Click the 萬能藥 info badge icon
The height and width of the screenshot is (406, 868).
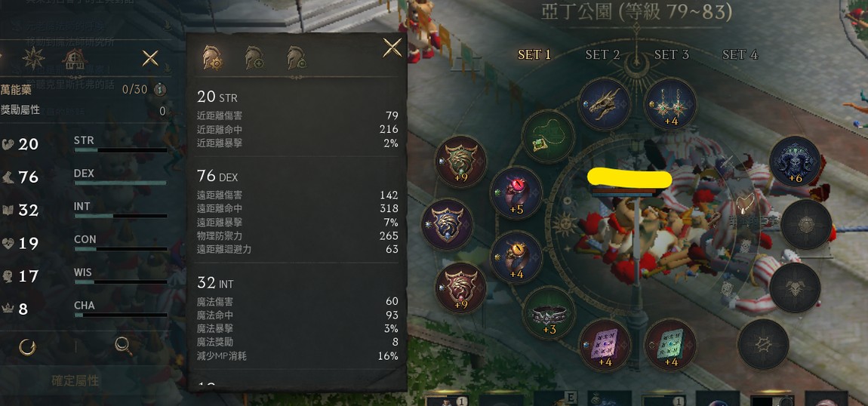(x=159, y=89)
